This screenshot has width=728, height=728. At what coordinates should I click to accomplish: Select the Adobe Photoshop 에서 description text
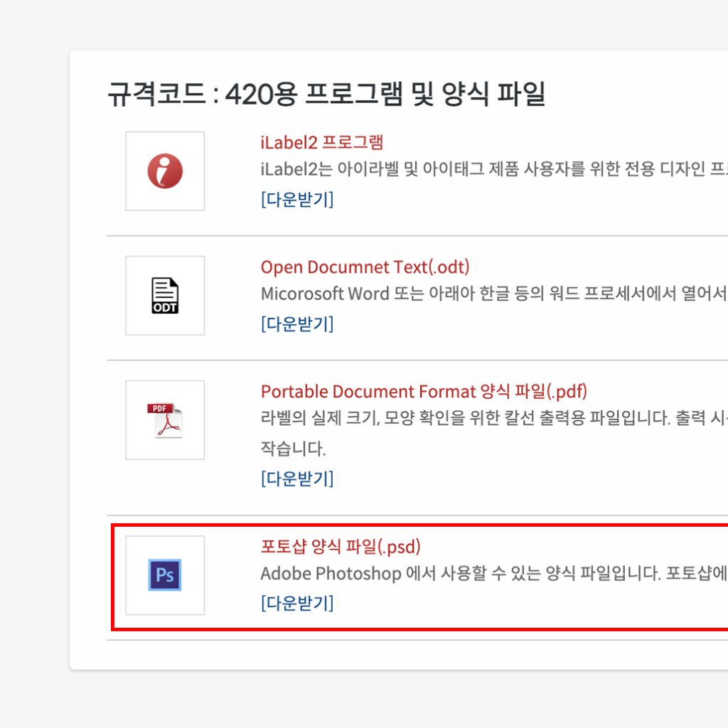pyautogui.click(x=494, y=574)
